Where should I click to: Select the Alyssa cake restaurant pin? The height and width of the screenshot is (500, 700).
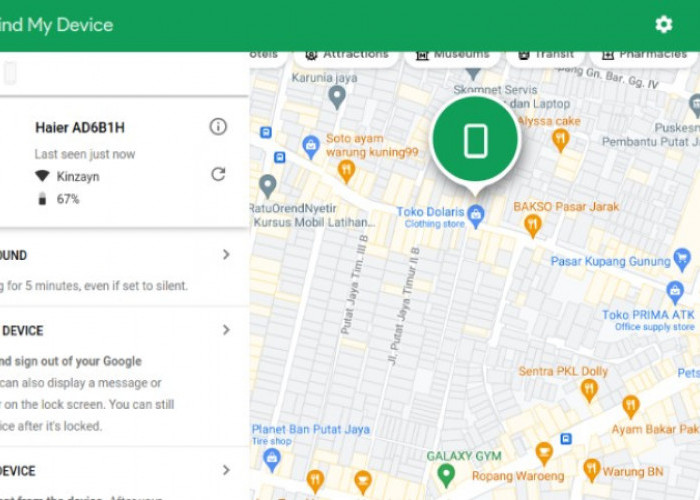561,140
